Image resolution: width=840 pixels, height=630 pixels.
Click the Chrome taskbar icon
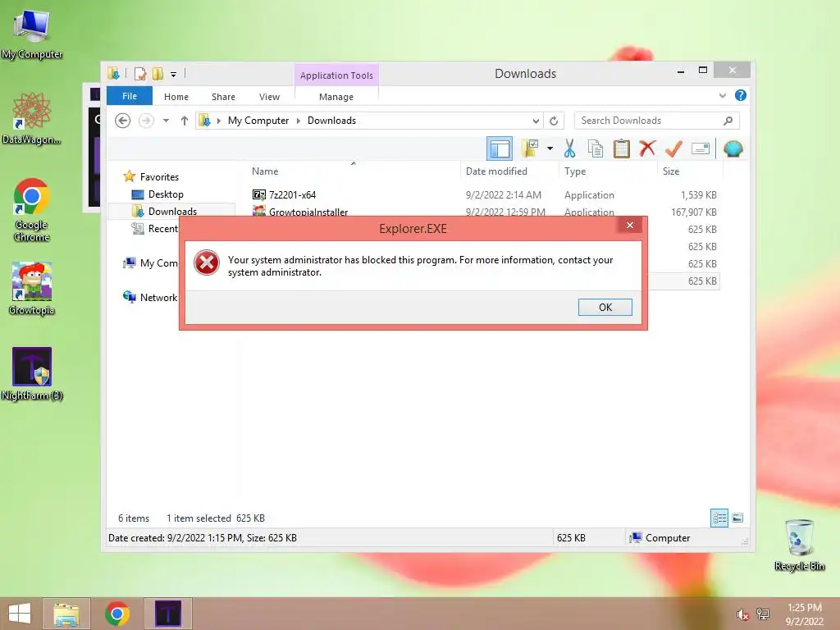point(117,614)
